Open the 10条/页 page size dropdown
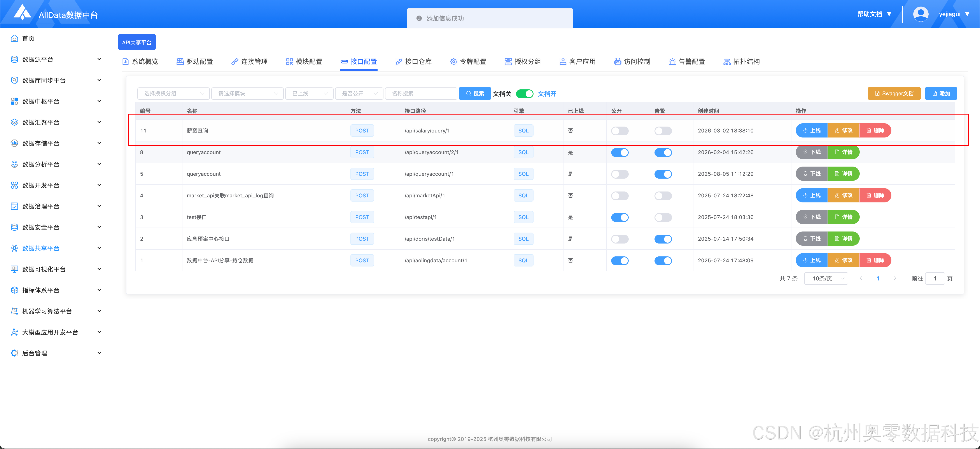Screen dimensions: 980x449 pyautogui.click(x=826, y=278)
